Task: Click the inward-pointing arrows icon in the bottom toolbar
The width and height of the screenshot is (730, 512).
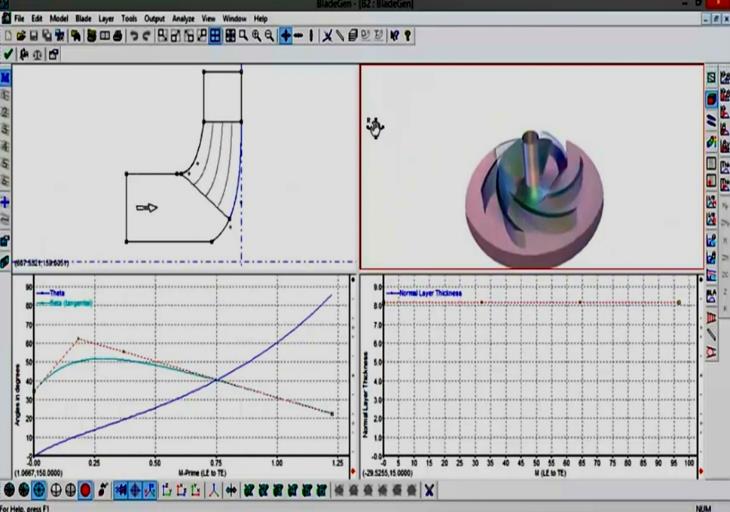Action: (x=231, y=490)
